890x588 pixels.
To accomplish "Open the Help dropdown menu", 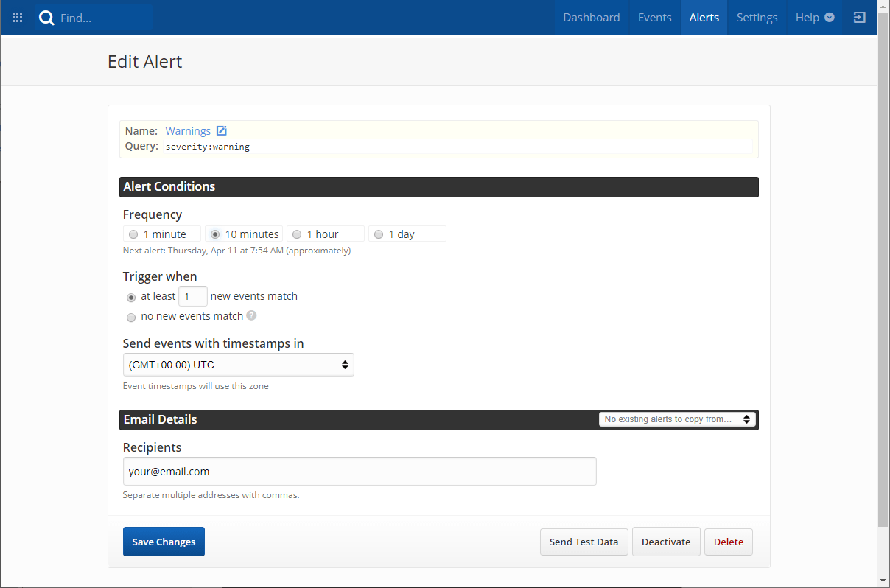I will click(x=814, y=18).
